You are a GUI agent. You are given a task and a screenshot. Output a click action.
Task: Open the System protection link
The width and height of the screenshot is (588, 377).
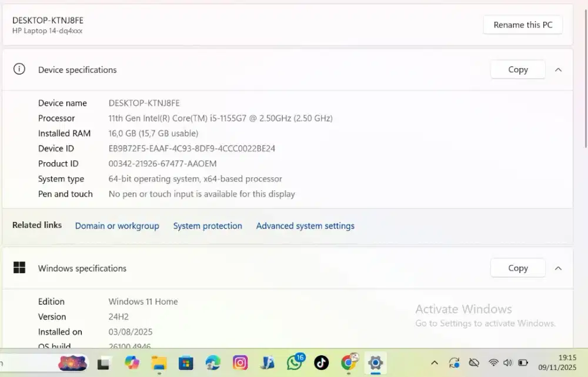(208, 226)
